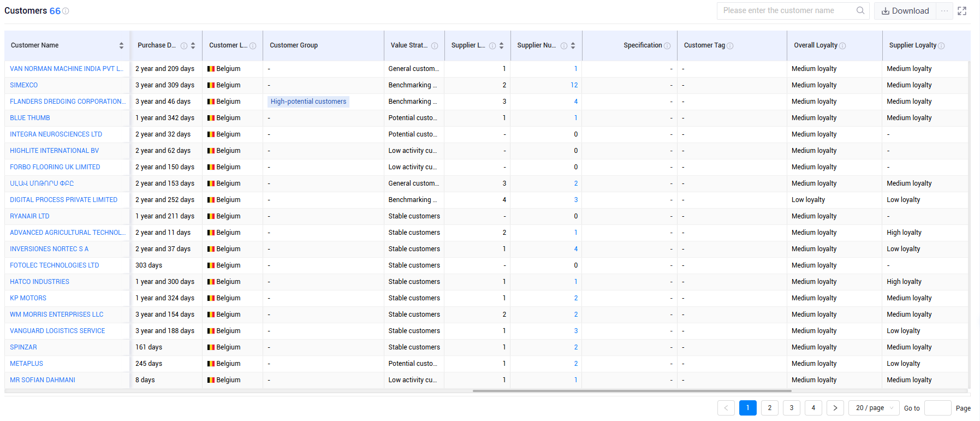Open FLANDERS DREDGING CORPORATION customer link
The width and height of the screenshot is (980, 421).
pyautogui.click(x=68, y=102)
